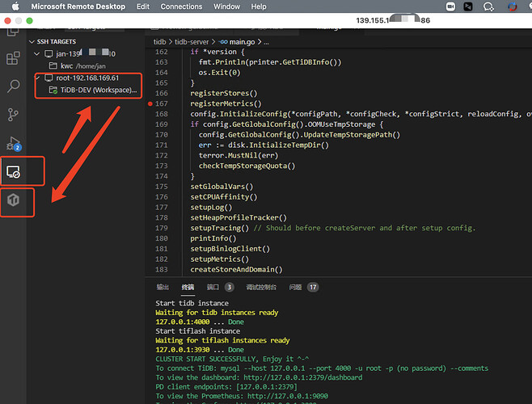
Task: Click terminal line 'Start tiflash instance'
Action: 197,331
